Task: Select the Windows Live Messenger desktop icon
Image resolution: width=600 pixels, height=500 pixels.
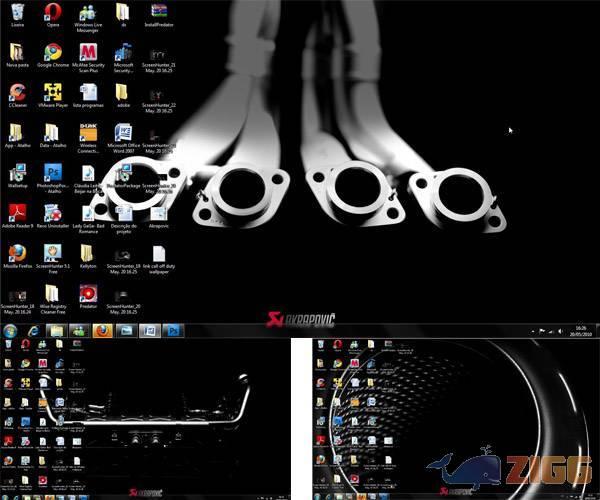Action: pyautogui.click(x=88, y=13)
